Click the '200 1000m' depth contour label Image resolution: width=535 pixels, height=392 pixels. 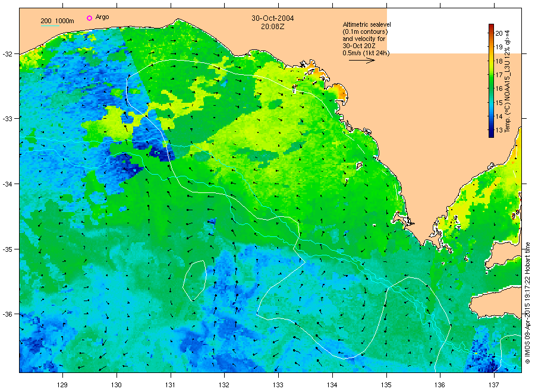(57, 21)
